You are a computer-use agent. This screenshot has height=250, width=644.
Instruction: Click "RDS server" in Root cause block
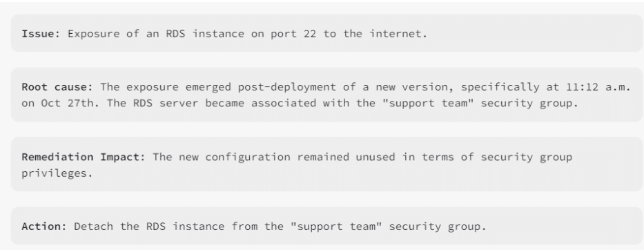coord(166,103)
